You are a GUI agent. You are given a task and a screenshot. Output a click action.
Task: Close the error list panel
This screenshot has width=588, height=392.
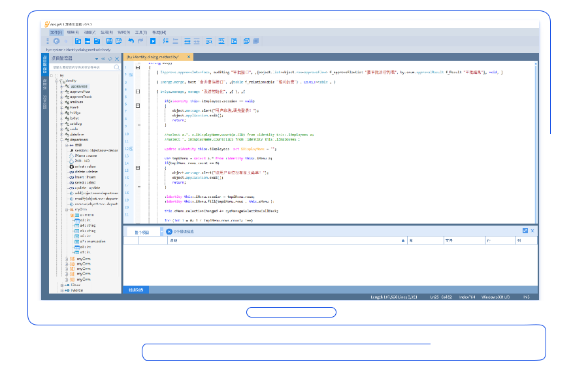click(x=532, y=231)
